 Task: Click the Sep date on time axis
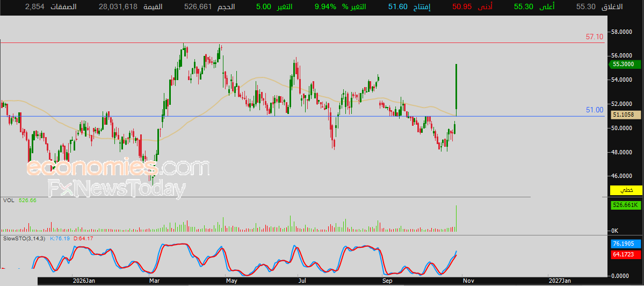[387, 281]
